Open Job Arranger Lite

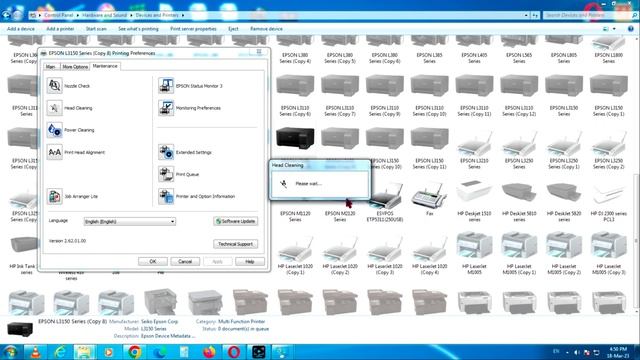click(54, 196)
